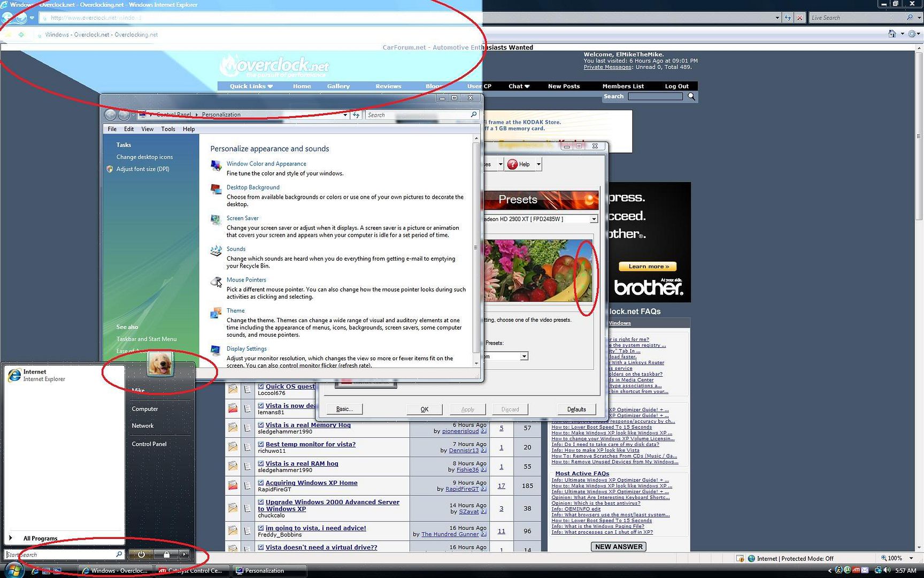The height and width of the screenshot is (578, 924).
Task: Click the Defaults button in Catalyst Control Center
Action: (576, 409)
